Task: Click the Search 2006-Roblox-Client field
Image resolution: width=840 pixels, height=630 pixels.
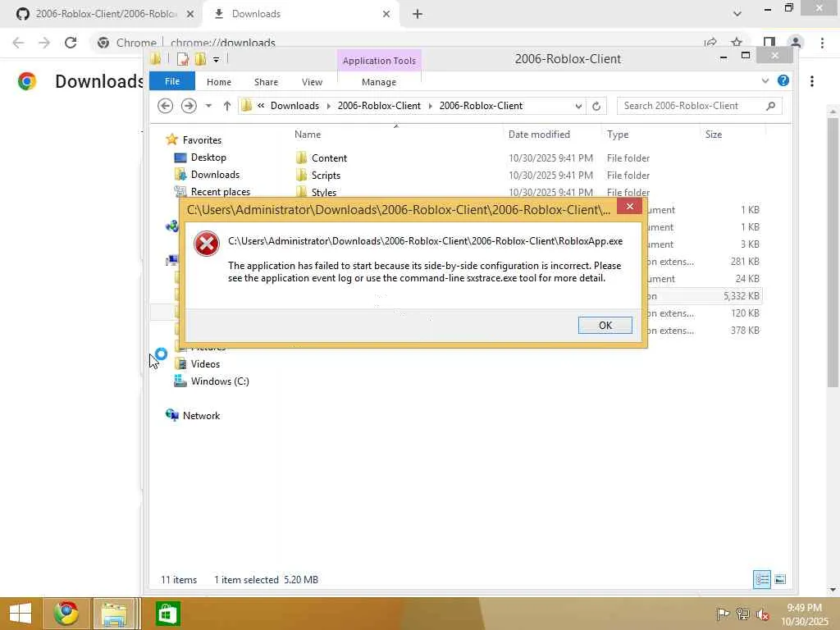Action: 691,106
